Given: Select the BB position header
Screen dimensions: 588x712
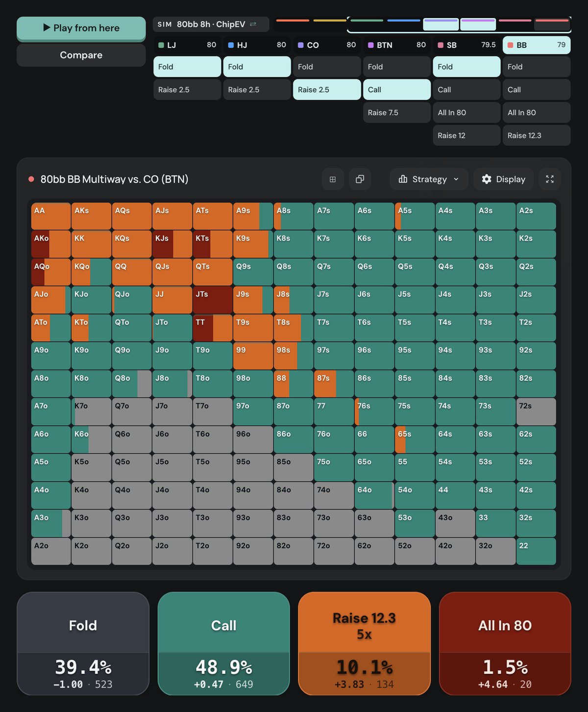Looking at the screenshot, I should (537, 45).
